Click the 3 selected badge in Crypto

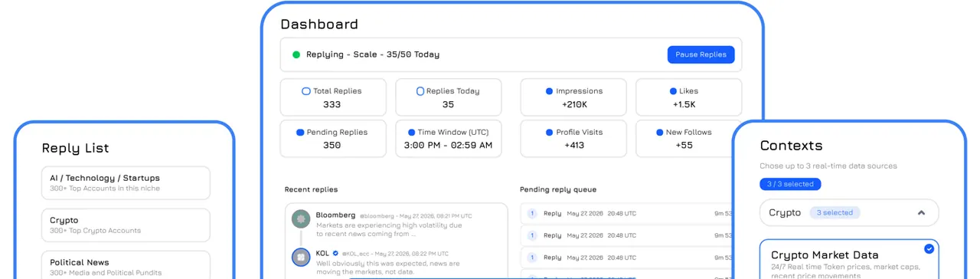coord(834,213)
